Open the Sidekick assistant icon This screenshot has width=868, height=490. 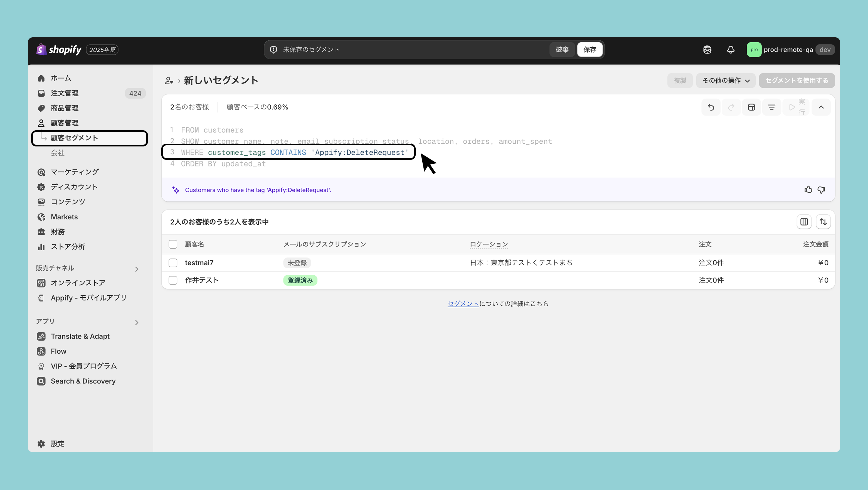click(x=707, y=50)
